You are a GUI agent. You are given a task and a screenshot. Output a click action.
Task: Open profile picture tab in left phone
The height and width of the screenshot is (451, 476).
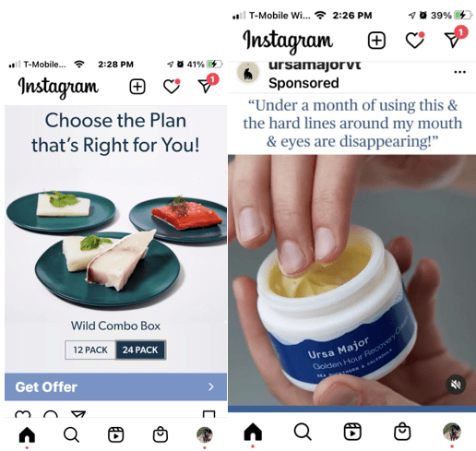point(205,434)
